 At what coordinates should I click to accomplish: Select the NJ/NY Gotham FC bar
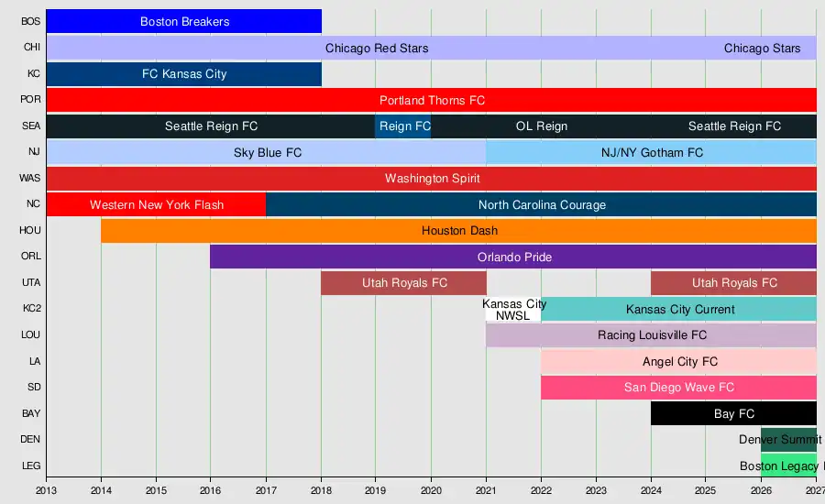652,152
